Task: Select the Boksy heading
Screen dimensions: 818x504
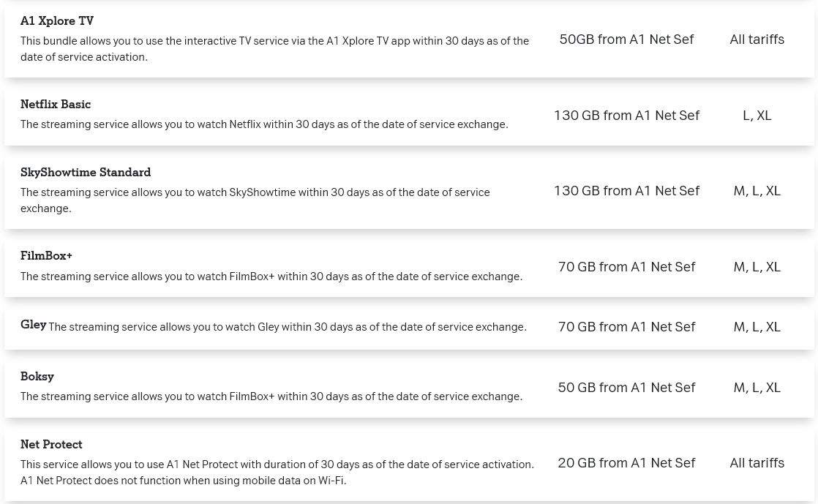Action: point(37,377)
